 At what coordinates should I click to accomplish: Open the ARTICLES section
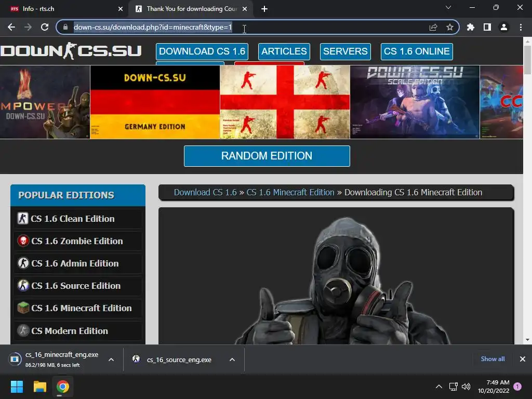click(284, 51)
